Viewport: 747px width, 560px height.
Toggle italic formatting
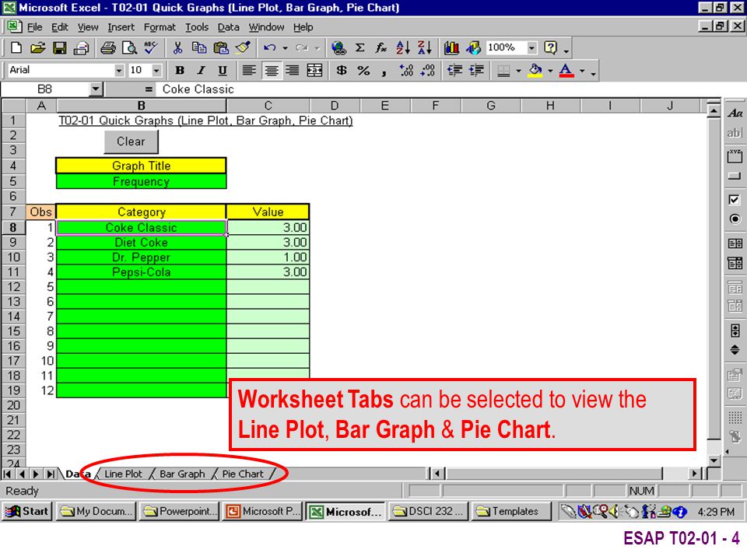(x=201, y=71)
